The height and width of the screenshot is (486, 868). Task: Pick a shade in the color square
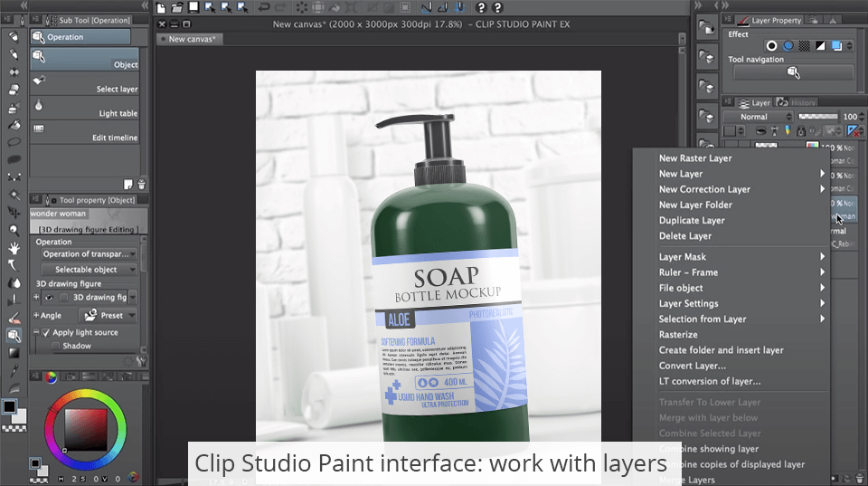(85, 430)
